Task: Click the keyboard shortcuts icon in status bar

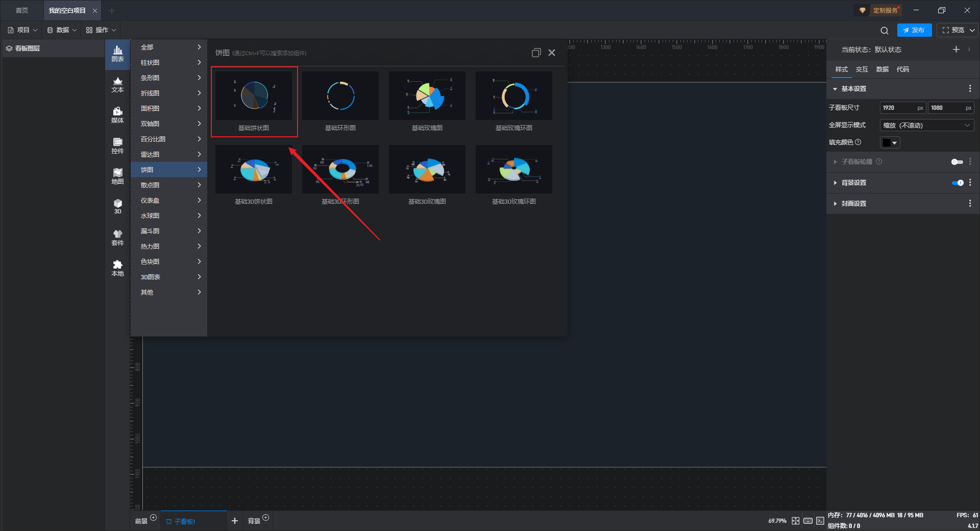Action: [x=808, y=521]
